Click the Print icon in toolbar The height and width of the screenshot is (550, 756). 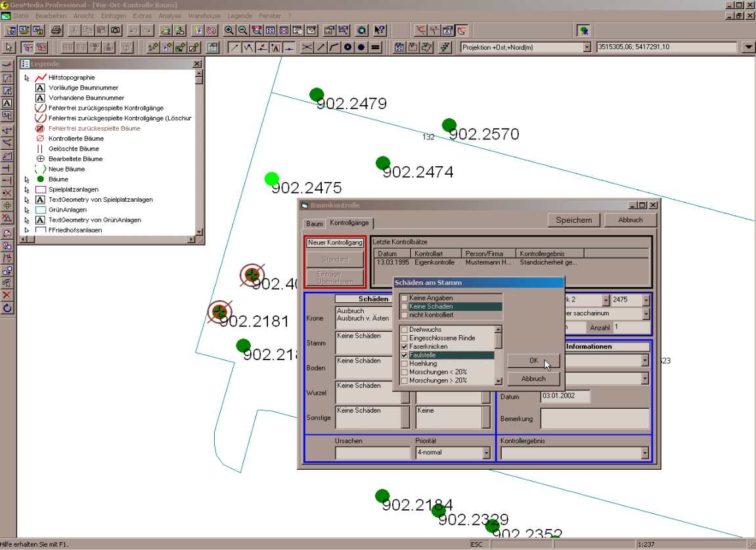(56, 30)
